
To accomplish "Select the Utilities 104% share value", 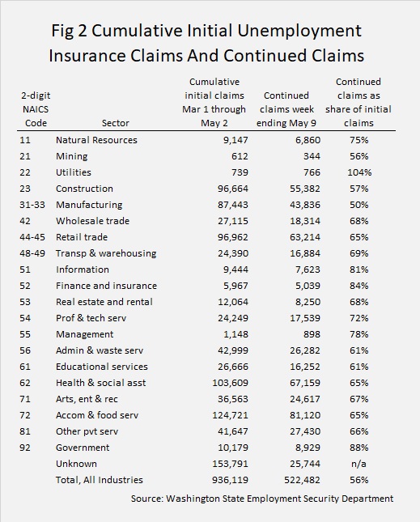I will tap(359, 172).
